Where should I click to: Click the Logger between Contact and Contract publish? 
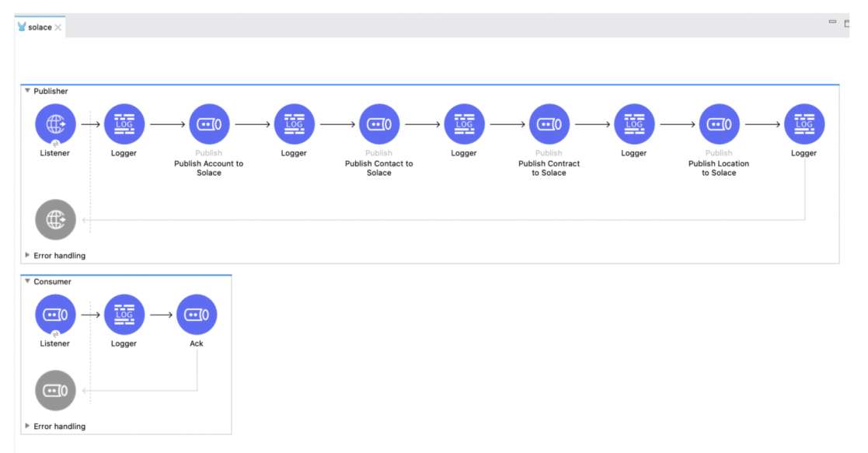(x=464, y=124)
